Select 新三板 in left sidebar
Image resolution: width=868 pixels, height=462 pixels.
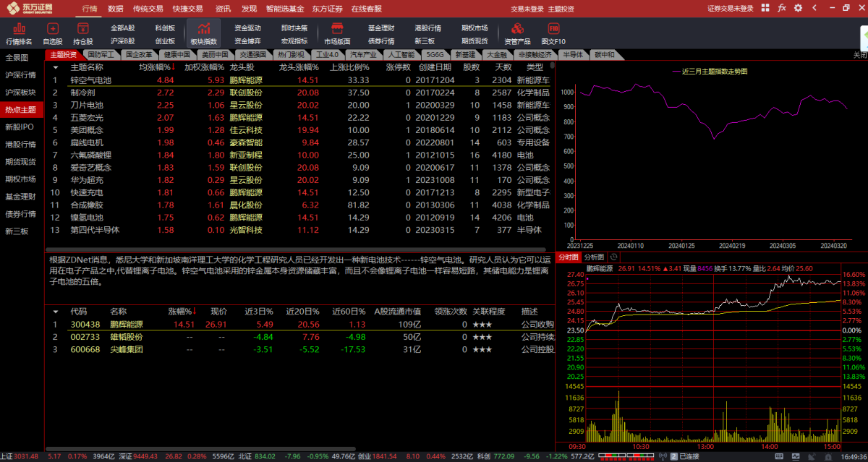[17, 231]
